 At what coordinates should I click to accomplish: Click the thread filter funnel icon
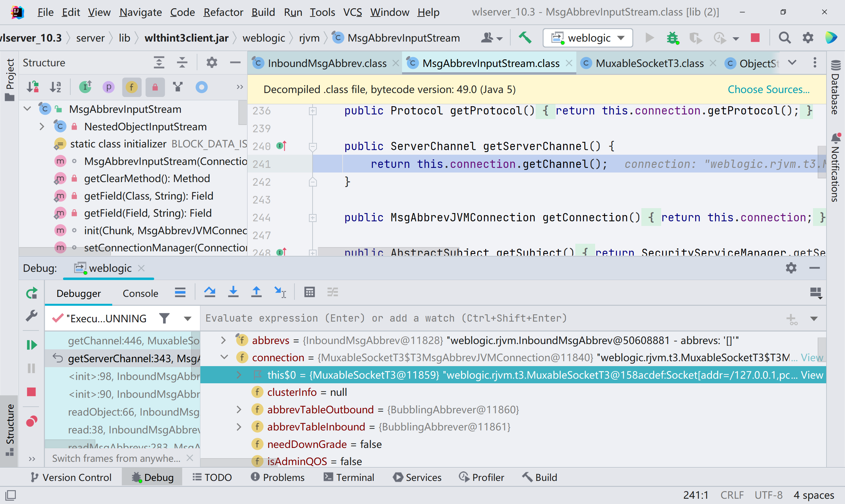pos(164,318)
